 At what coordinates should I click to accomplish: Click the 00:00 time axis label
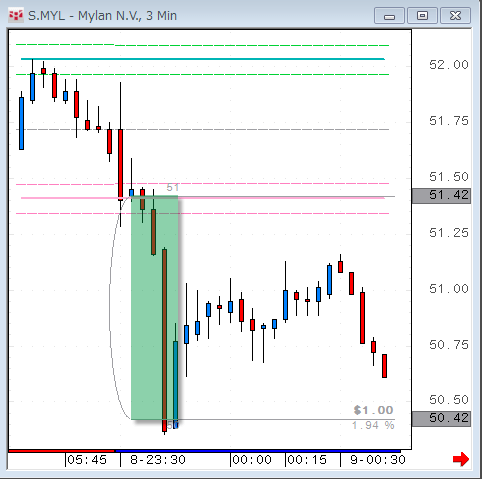252,460
